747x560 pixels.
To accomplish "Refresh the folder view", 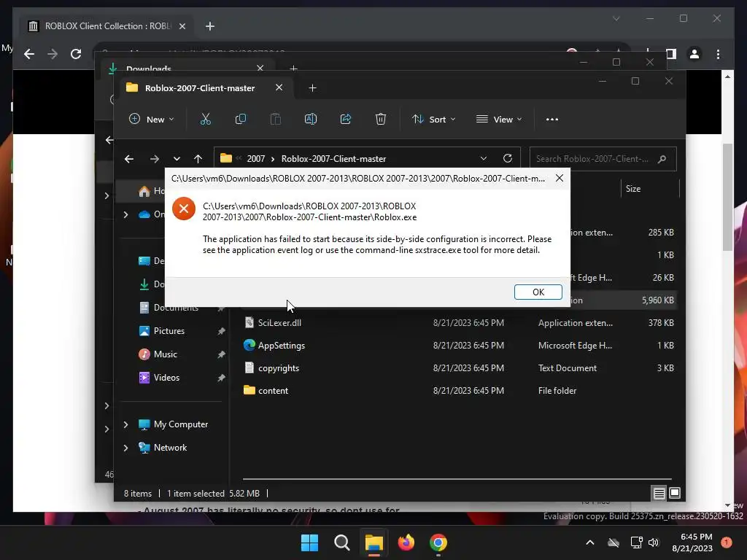I will point(508,158).
